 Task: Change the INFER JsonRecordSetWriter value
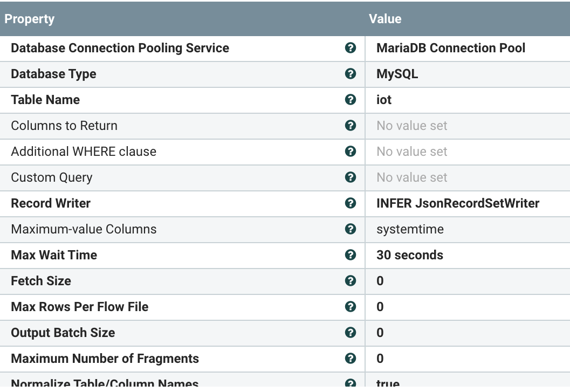pyautogui.click(x=458, y=203)
